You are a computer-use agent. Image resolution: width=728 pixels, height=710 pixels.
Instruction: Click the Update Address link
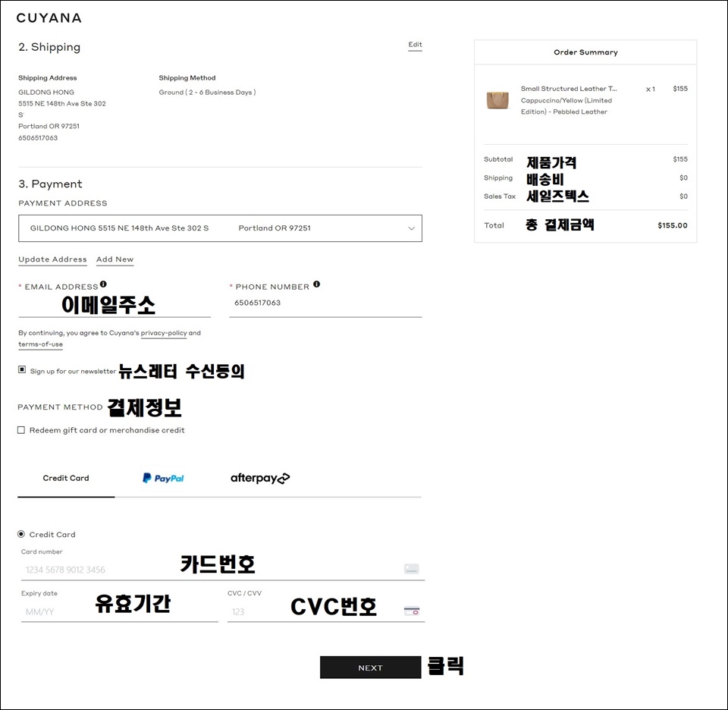[52, 259]
